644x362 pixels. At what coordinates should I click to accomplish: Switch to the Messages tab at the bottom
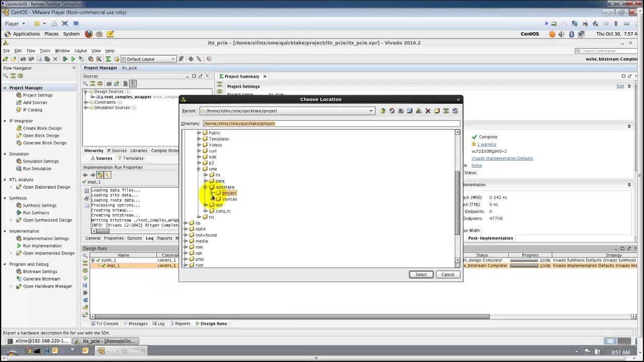click(x=135, y=323)
